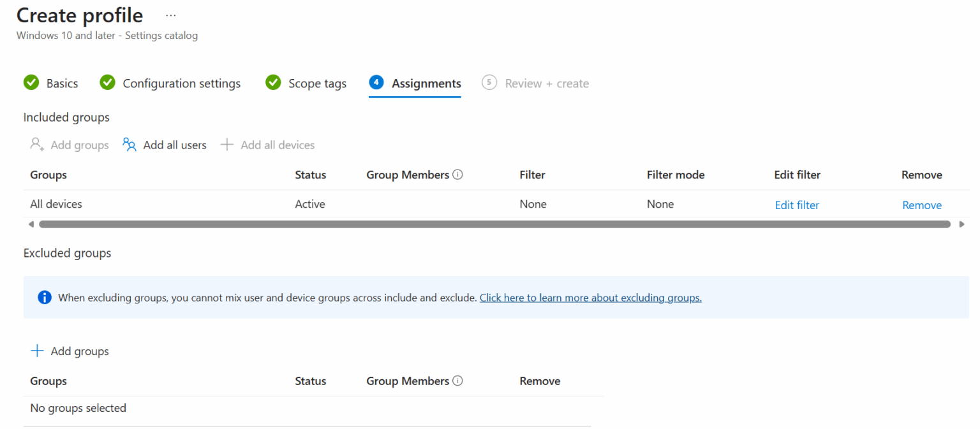
Task: Click the info icon next to Group Members in Included groups
Action: point(457,175)
